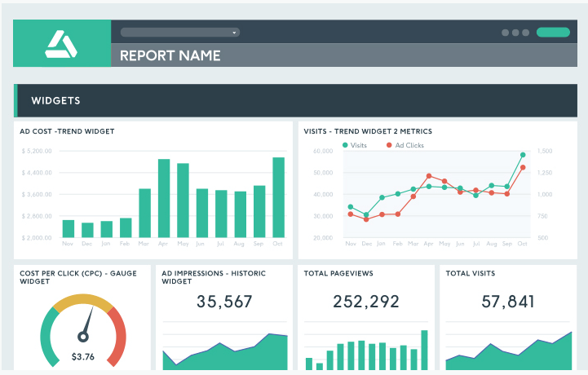Click the 35,567 ad impressions value

(224, 302)
